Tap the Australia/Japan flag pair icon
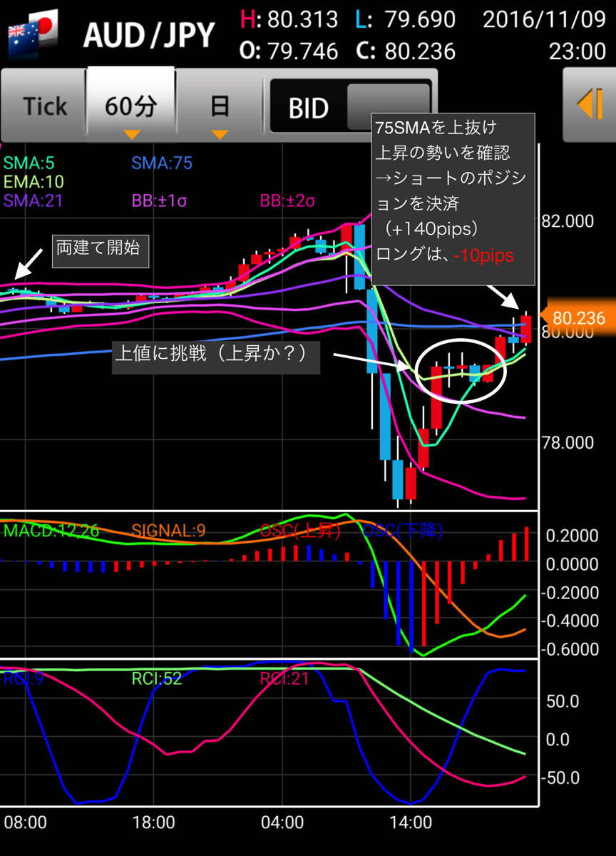The height and width of the screenshot is (856, 616). (x=31, y=34)
